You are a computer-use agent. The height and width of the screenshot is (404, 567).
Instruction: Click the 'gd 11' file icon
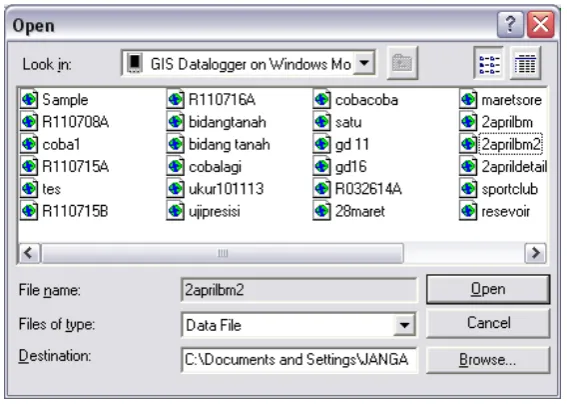322,144
